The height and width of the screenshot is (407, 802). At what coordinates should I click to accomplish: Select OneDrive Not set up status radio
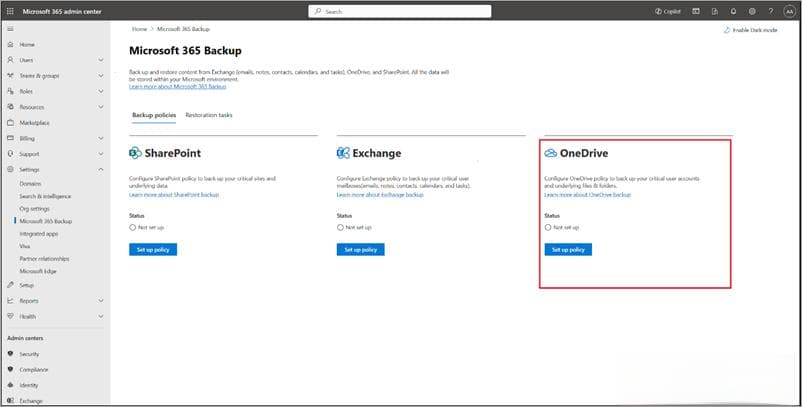point(548,227)
